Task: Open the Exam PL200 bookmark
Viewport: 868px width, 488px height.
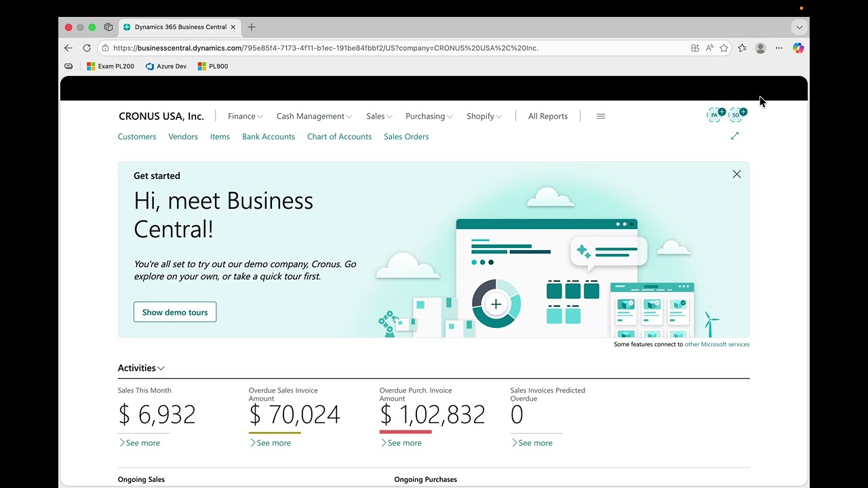Action: click(111, 66)
